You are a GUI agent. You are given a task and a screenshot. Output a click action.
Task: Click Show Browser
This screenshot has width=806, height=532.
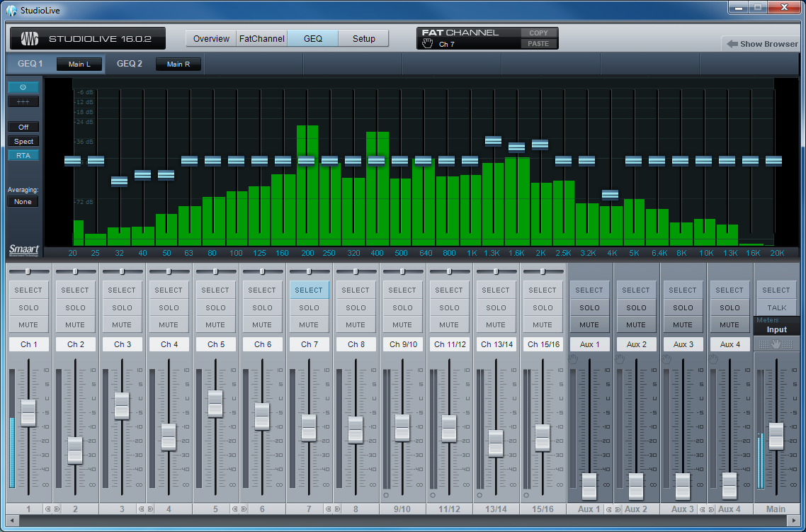(763, 44)
